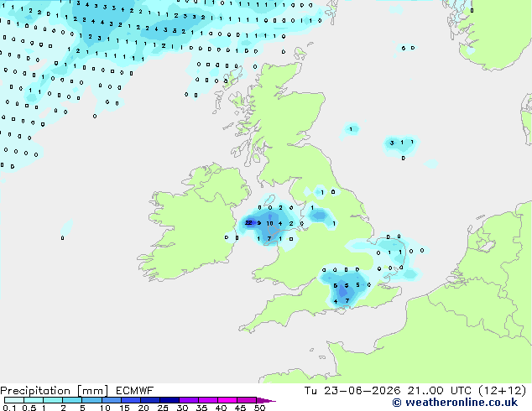
Task: Click the over-50 arrow tip of legend
Action: pyautogui.click(x=266, y=400)
